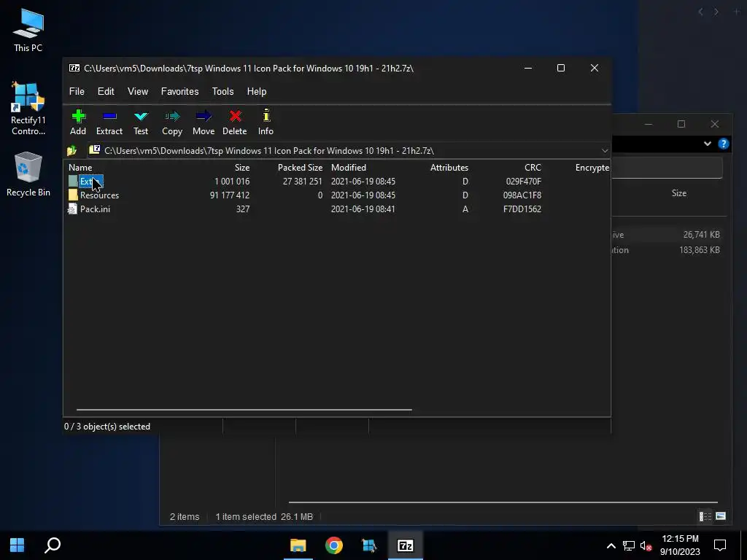Open the Edit menu
The image size is (747, 560).
click(106, 91)
